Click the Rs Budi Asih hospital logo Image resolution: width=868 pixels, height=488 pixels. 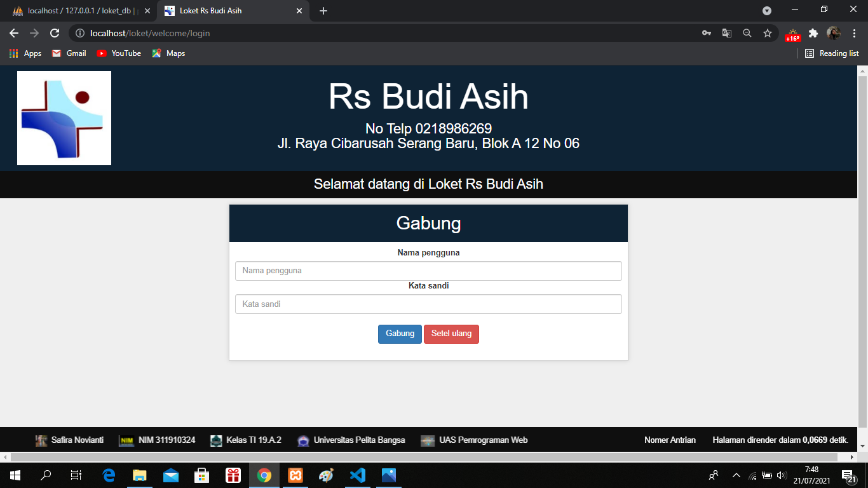64,118
